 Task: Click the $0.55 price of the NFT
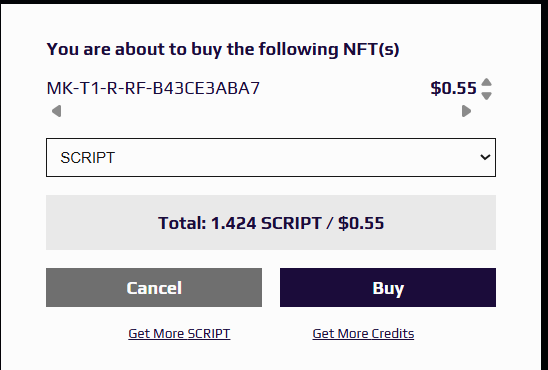453,88
